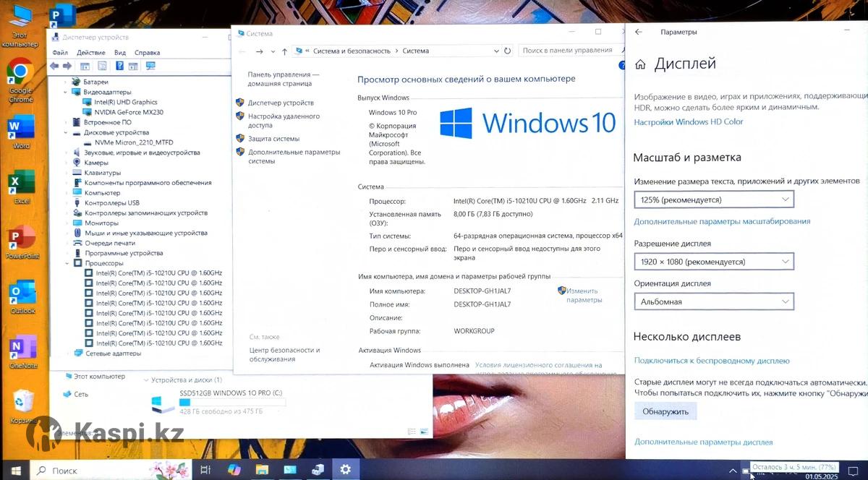This screenshot has width=868, height=480.
Task: Open the address bar dropdown in Система window
Action: click(495, 51)
